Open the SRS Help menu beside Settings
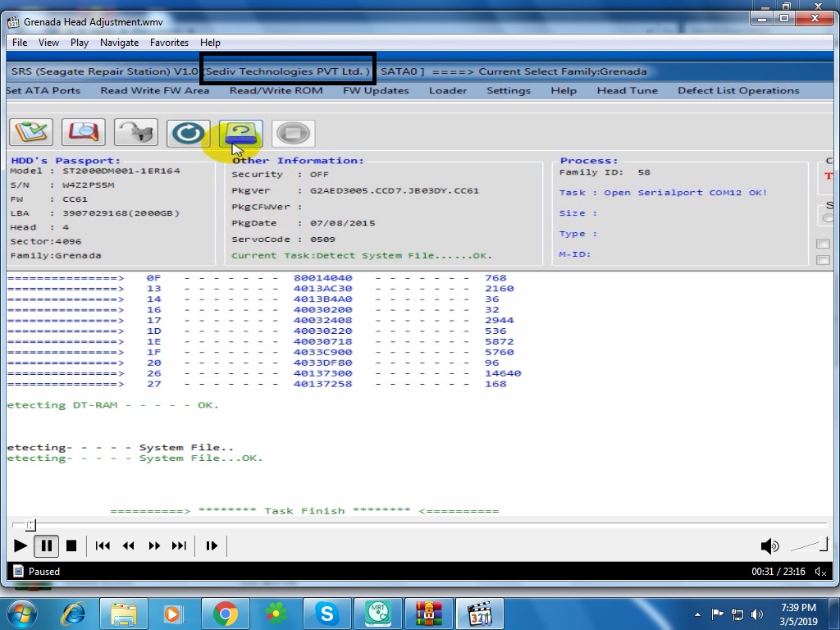 pos(564,90)
